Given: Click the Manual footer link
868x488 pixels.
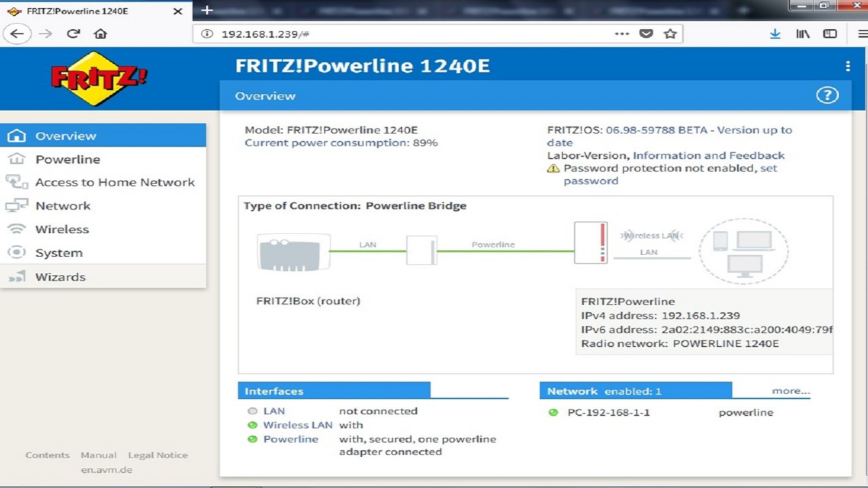Looking at the screenshot, I should pos(98,455).
